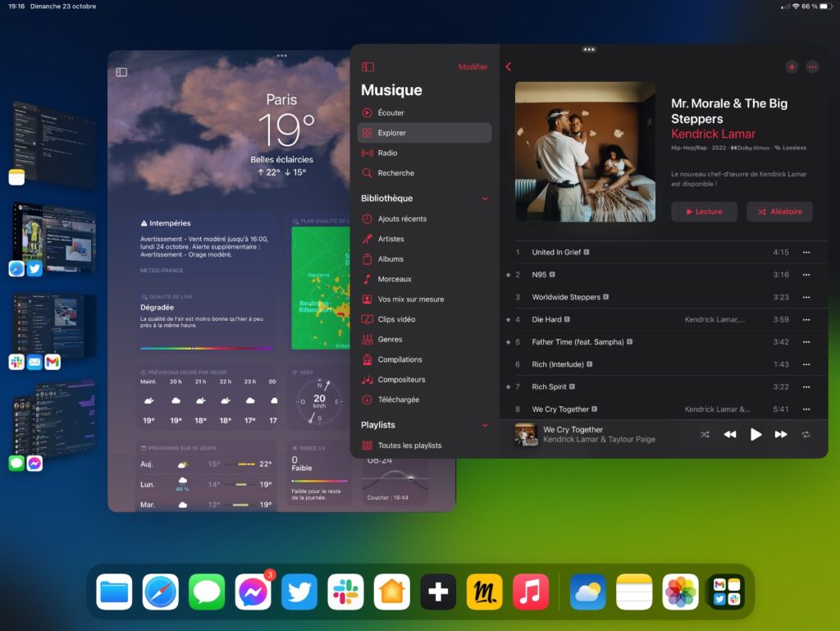
Task: Add album with the plus icon
Action: (792, 67)
